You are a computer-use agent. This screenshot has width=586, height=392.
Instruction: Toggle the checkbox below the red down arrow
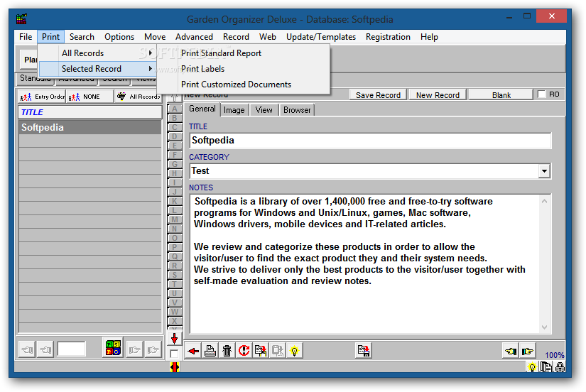174,354
